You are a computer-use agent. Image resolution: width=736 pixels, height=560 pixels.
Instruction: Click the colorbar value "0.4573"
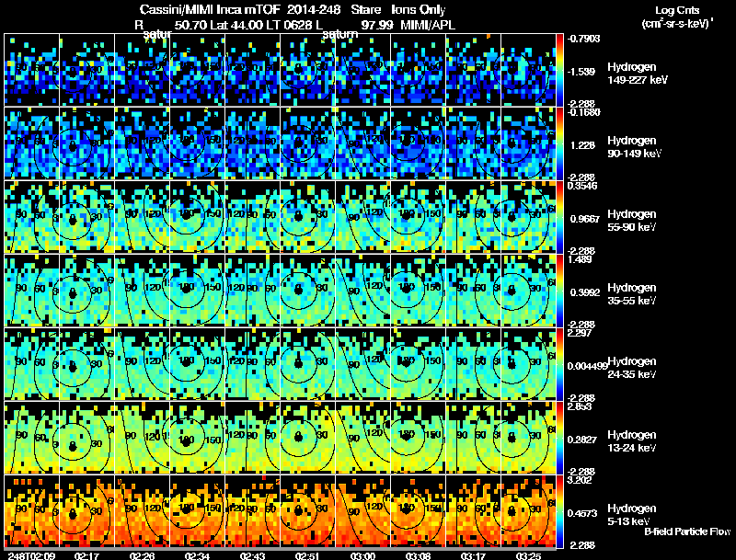tap(582, 514)
